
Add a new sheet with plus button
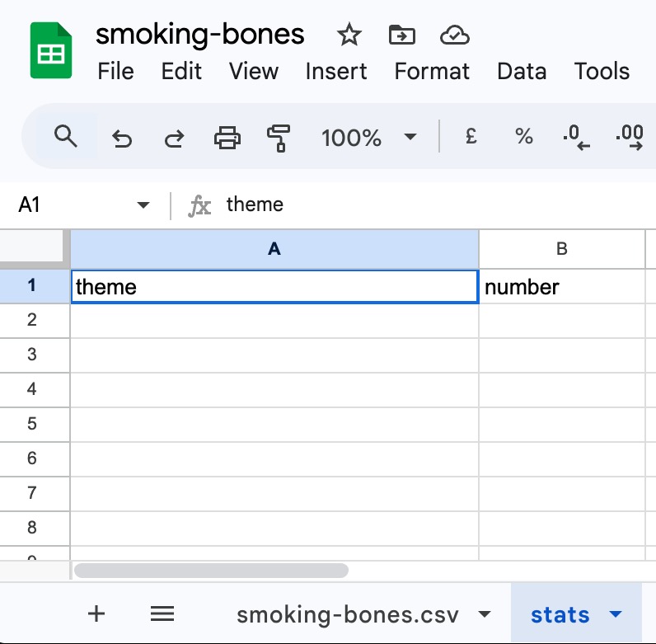click(x=96, y=613)
